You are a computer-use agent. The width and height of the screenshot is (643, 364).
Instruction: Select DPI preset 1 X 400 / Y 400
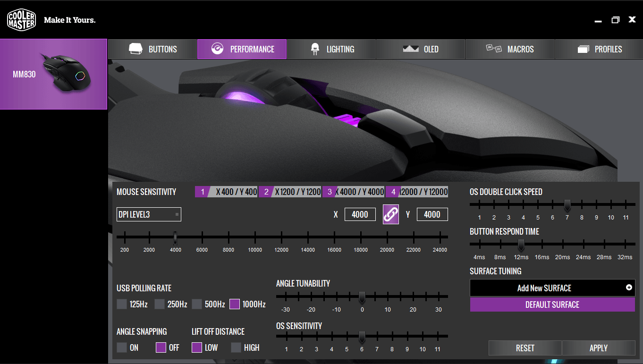pos(226,192)
